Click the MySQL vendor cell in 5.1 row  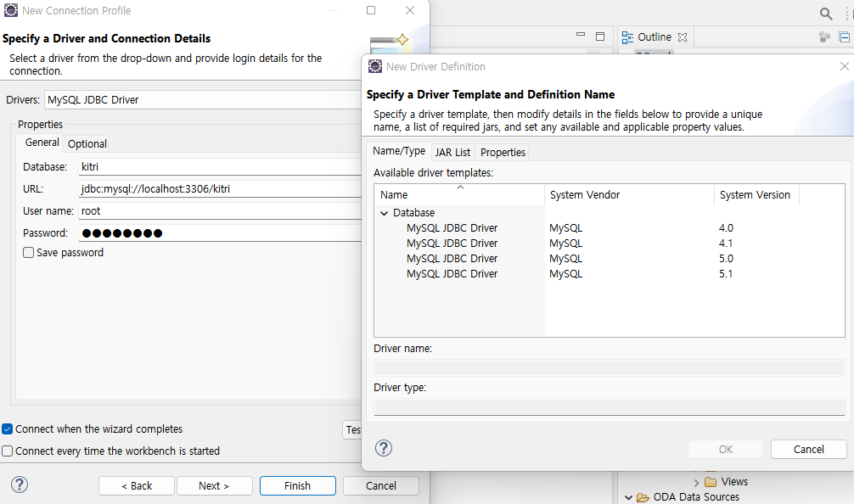[x=566, y=274]
